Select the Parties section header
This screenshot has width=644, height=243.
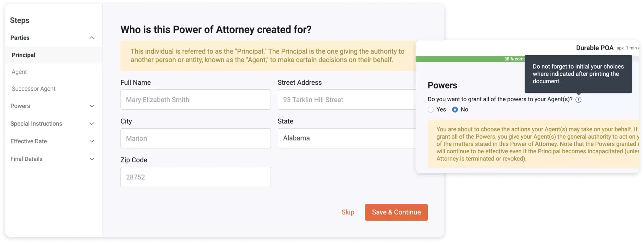(x=20, y=38)
